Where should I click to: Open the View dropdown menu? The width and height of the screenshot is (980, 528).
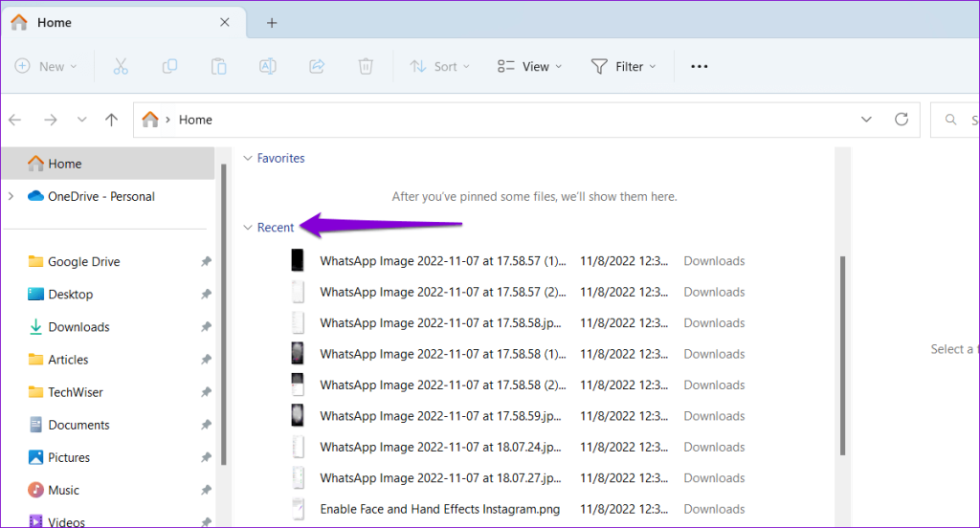pos(530,66)
